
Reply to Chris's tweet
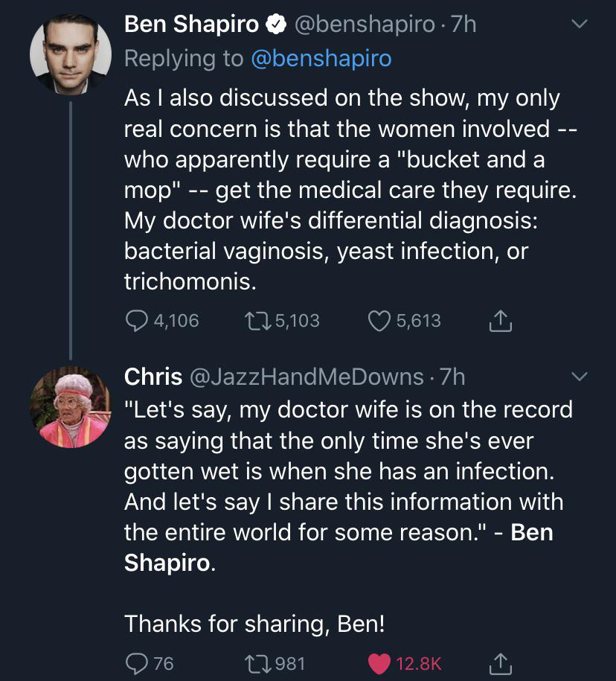point(137,662)
